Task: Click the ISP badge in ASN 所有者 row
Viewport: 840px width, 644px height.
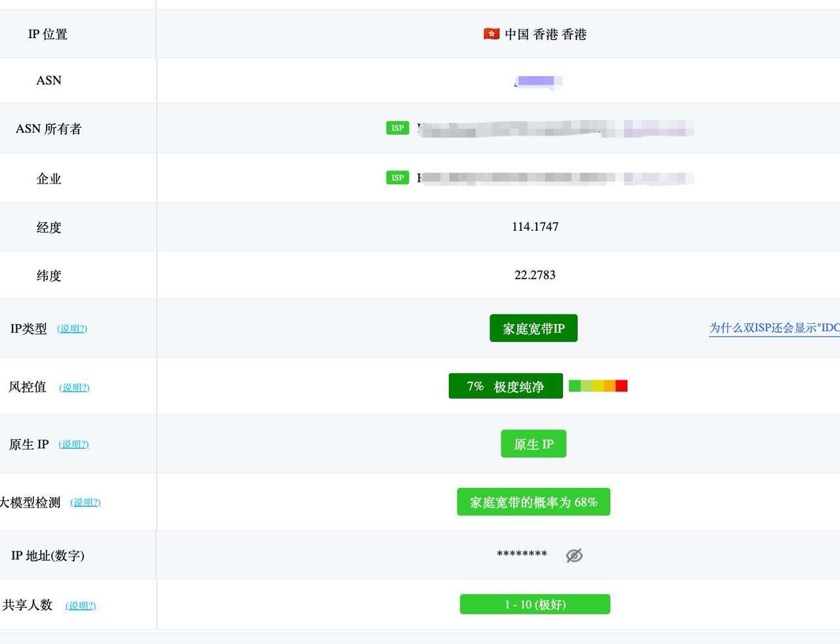Action: 397,129
